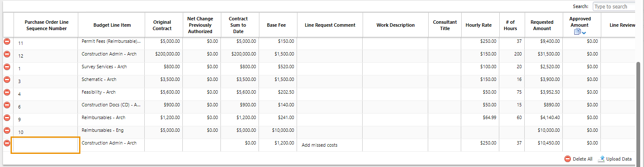Sort by Requested Amount column header

point(542,25)
